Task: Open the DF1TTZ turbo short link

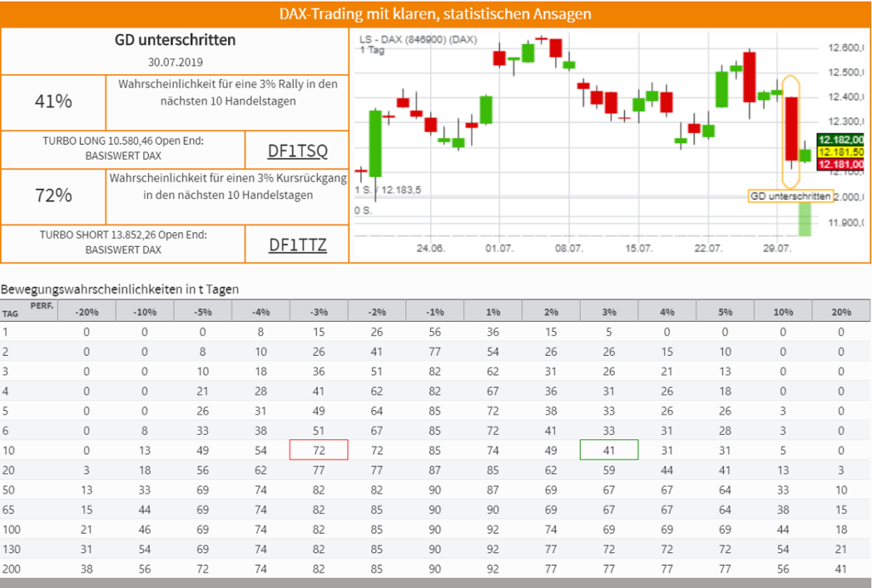Action: [297, 244]
